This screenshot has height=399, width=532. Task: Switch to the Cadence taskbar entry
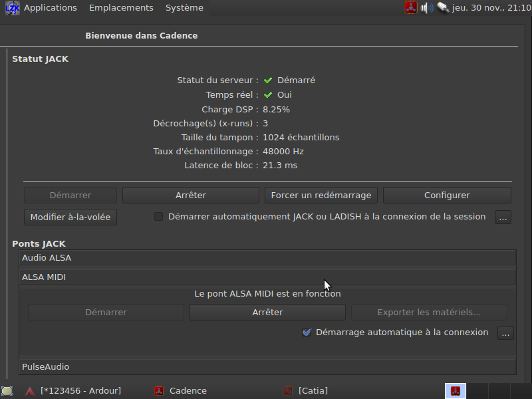pos(188,391)
